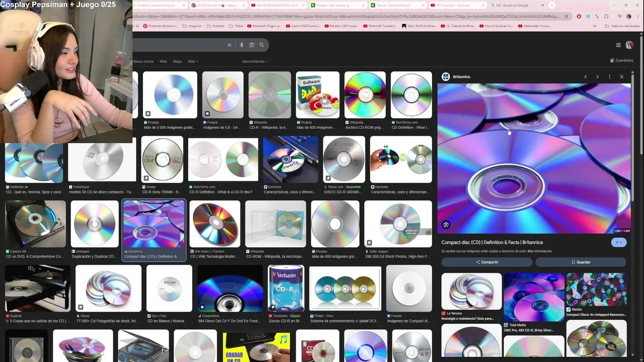The width and height of the screenshot is (644, 362).
Task: Select Duplicación y Duplicar CD thumbnail
Action: 95,224
